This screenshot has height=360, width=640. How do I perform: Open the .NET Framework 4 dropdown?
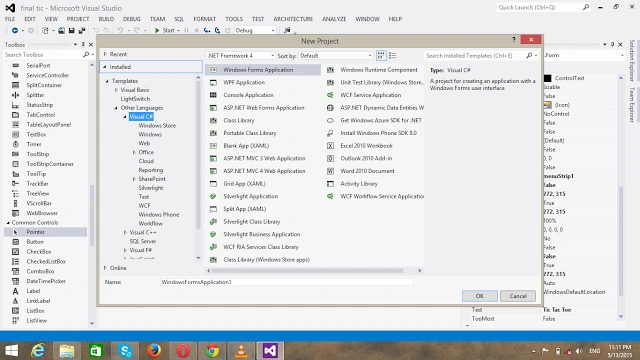(x=240, y=56)
